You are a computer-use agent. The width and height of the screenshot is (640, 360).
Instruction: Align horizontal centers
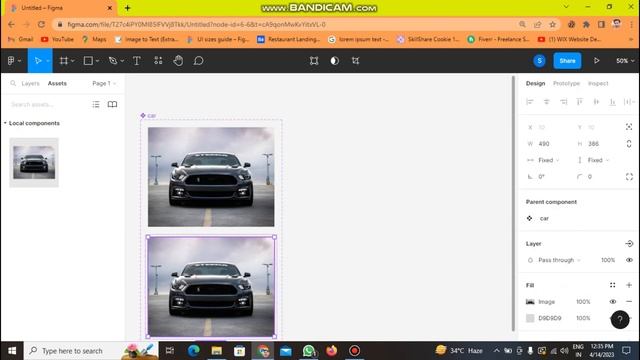[x=547, y=102]
